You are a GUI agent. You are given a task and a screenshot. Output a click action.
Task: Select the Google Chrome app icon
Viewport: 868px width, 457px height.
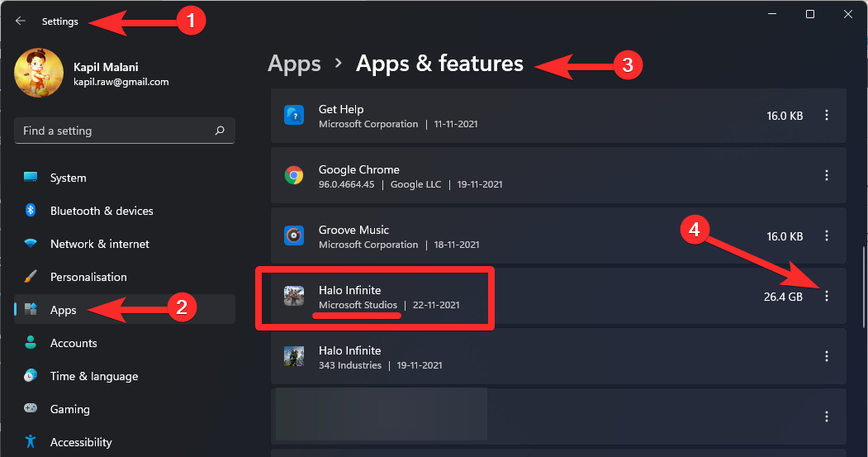point(293,175)
